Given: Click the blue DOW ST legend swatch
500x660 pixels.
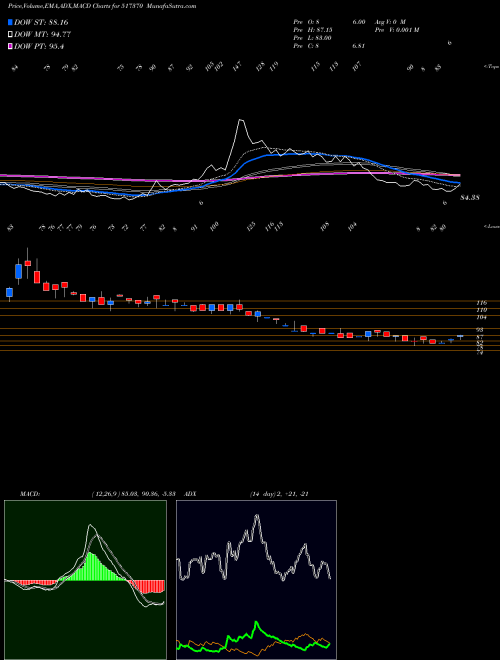Looking at the screenshot, I should click(x=10, y=22).
